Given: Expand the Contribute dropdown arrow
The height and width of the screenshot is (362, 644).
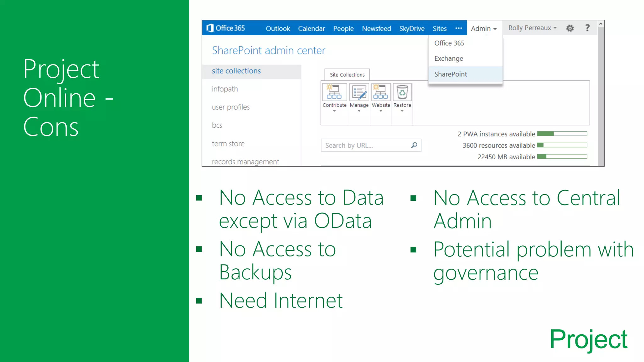Looking at the screenshot, I should [334, 111].
